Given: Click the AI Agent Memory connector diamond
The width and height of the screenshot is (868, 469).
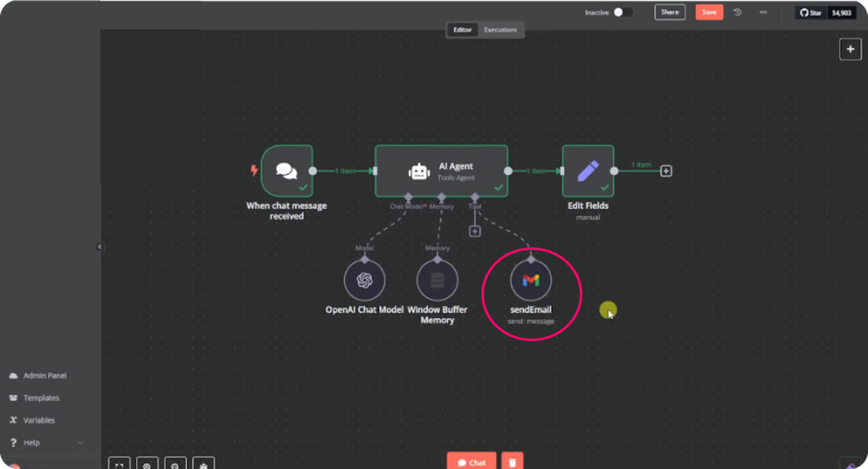Looking at the screenshot, I should click(x=442, y=197).
